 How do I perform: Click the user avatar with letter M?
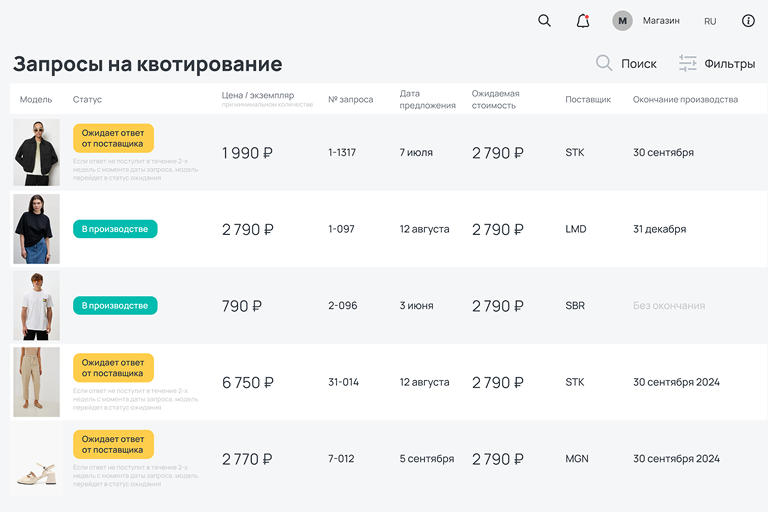coord(622,21)
